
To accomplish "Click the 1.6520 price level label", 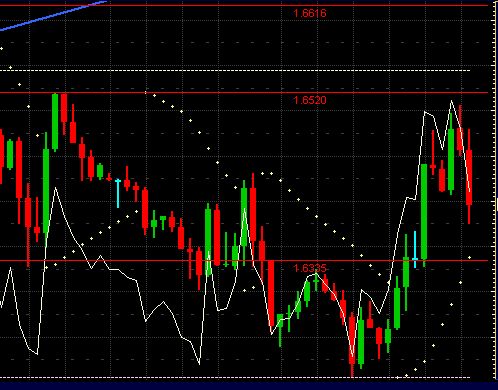I will coord(310,100).
